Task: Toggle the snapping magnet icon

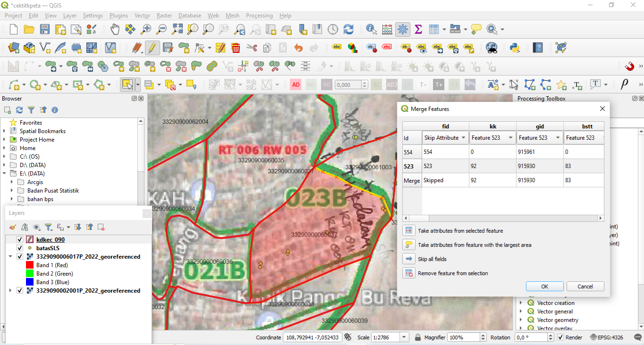Action: (629, 66)
